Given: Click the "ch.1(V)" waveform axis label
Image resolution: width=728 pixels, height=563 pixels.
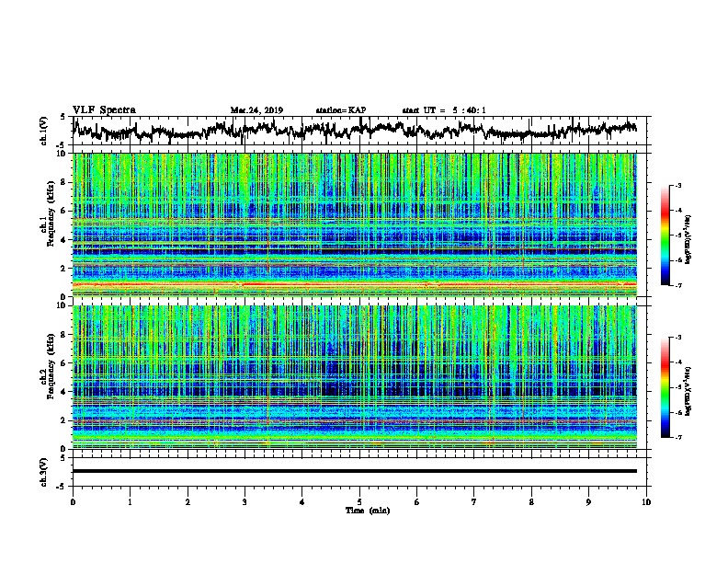Looking at the screenshot, I should pos(43,131).
